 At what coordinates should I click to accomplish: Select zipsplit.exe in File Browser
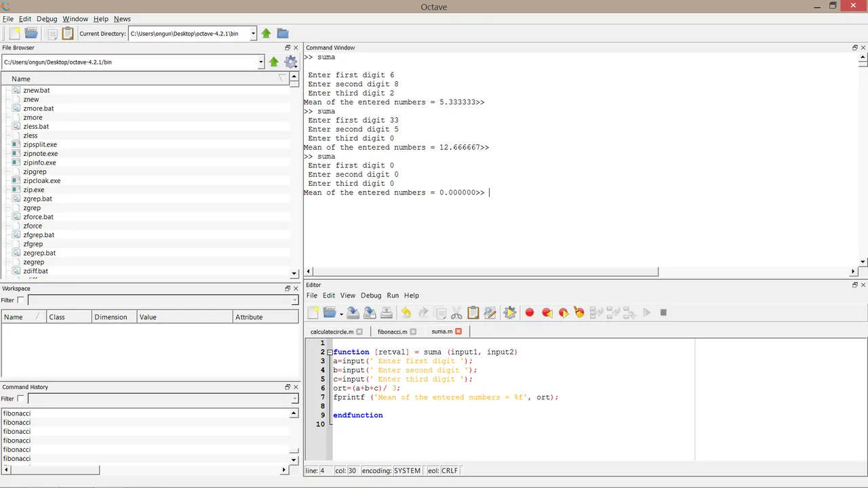pyautogui.click(x=40, y=144)
